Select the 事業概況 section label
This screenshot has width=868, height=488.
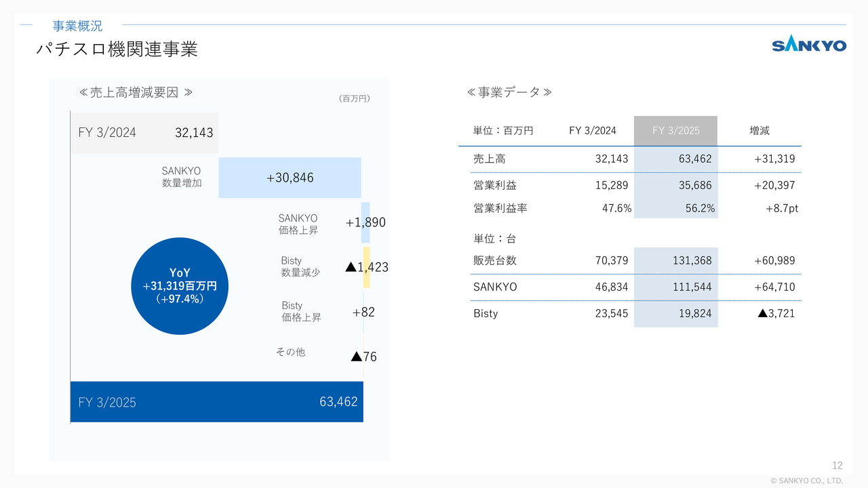click(77, 26)
